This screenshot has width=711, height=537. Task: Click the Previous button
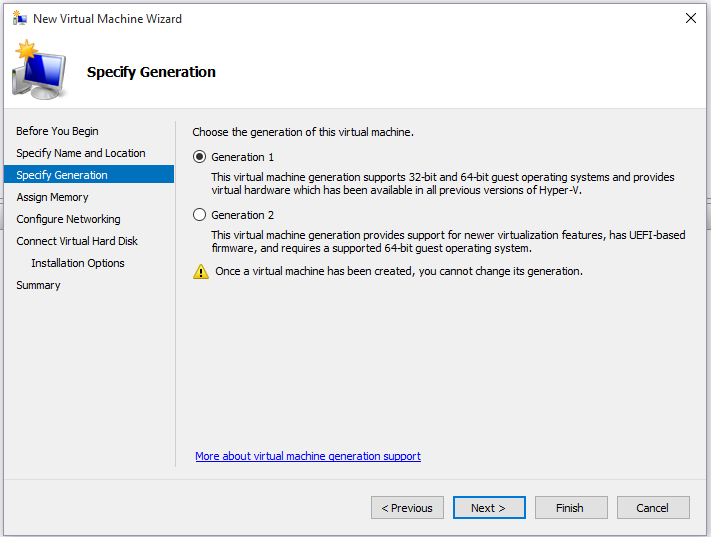point(407,508)
